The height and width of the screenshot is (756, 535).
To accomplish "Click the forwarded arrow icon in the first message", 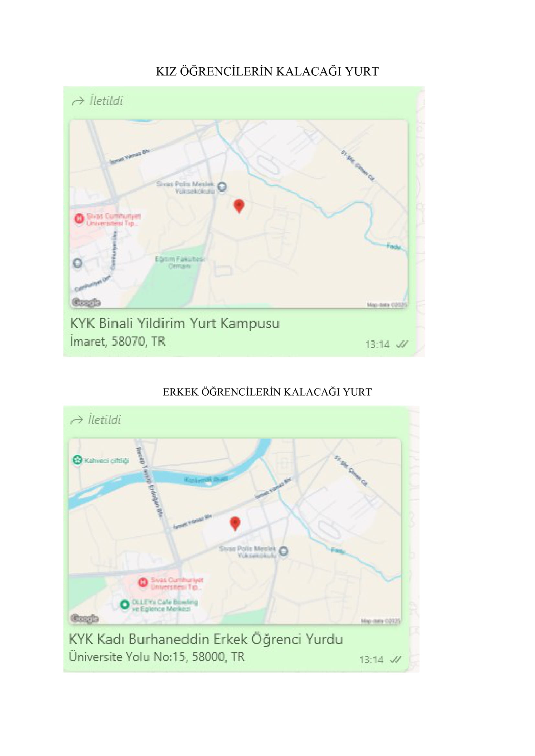I will click(x=78, y=101).
